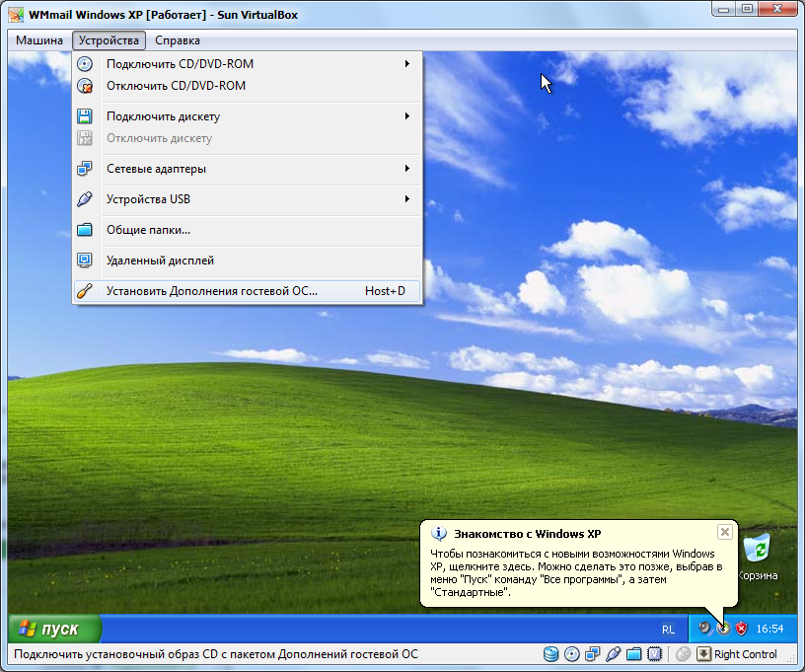
Task: Click CD disc icon beside Подключить CD/DVD-ROM
Action: click(x=85, y=64)
